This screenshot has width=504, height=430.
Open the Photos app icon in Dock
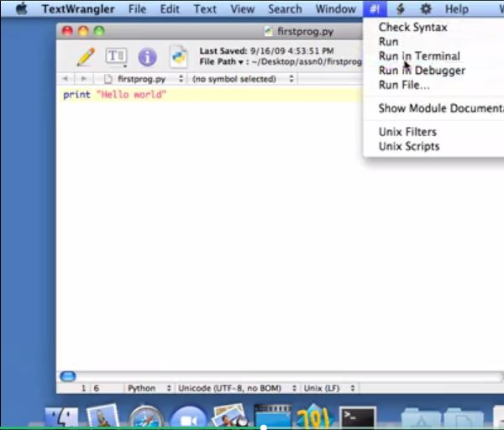(x=230, y=417)
